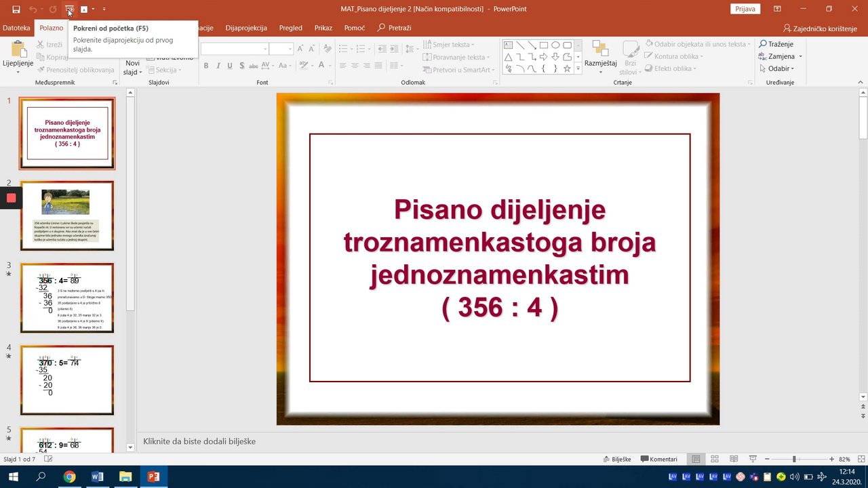Adjust the zoom slider handle

click(794, 459)
